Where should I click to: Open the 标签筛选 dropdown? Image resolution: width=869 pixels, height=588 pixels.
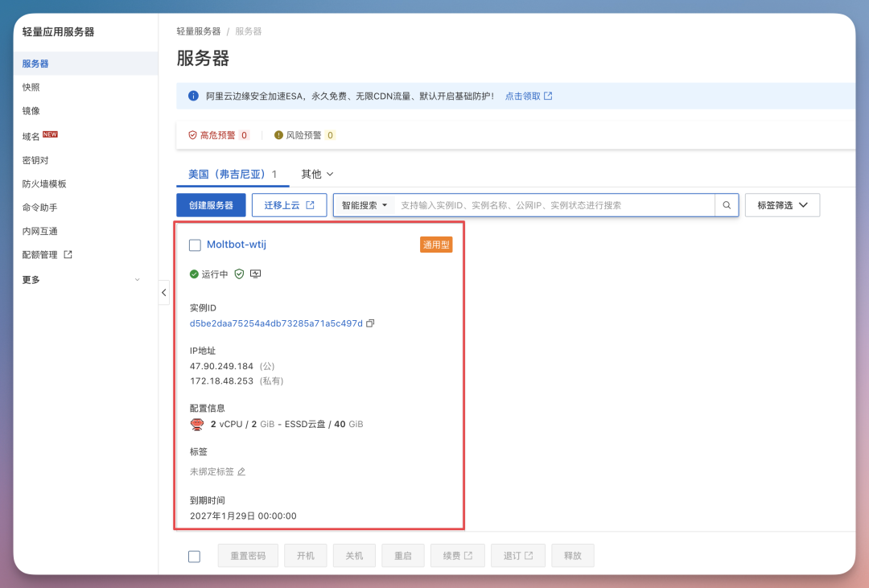click(x=782, y=204)
